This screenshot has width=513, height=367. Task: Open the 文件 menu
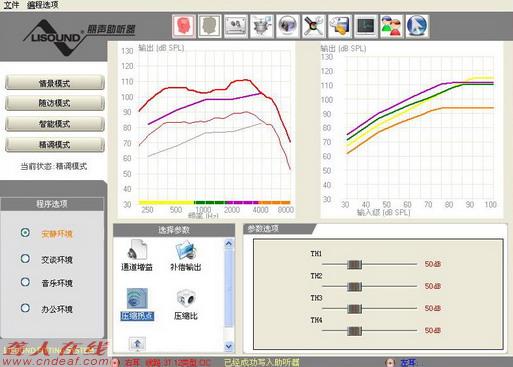coord(11,5)
